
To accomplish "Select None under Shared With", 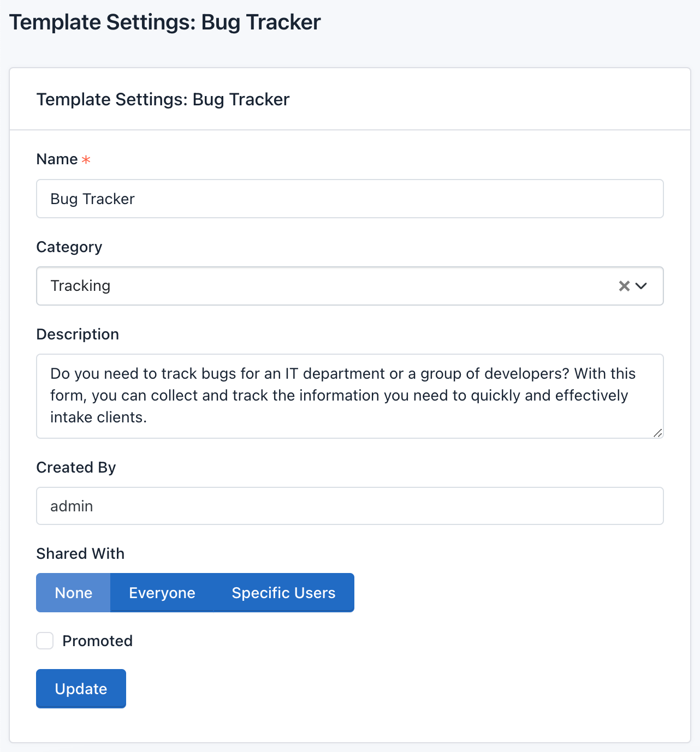I will [x=74, y=593].
